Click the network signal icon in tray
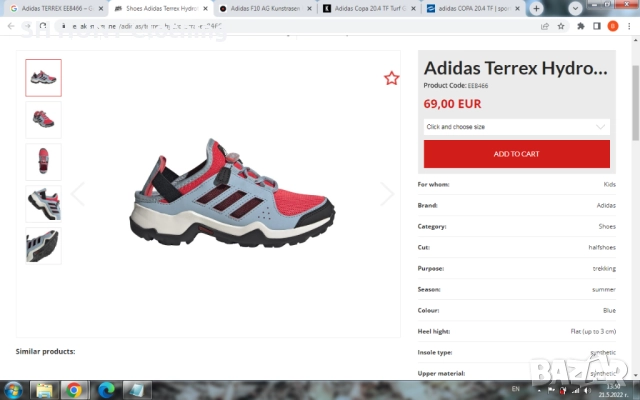 (576, 391)
